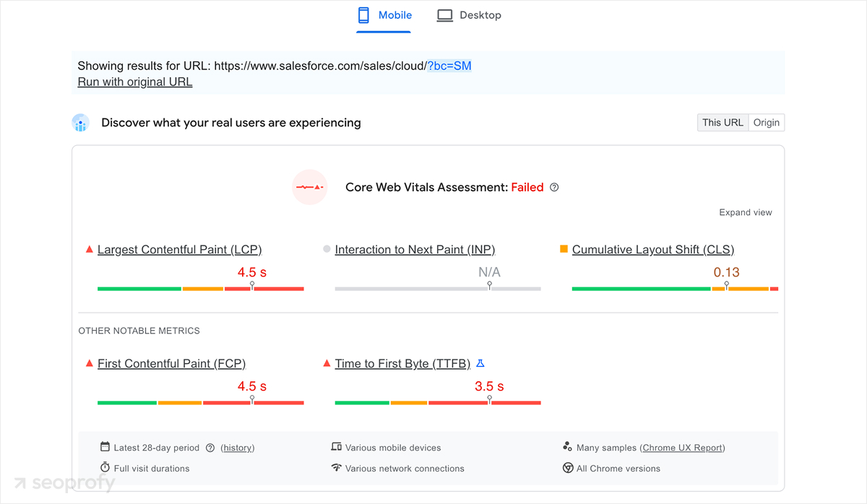
Task: Open Core Web Vitals Assessment help icon
Action: point(554,187)
